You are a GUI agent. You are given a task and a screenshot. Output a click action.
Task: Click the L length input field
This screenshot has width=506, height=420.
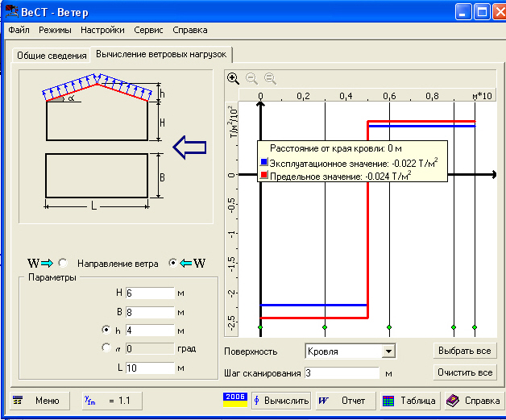pyautogui.click(x=150, y=368)
